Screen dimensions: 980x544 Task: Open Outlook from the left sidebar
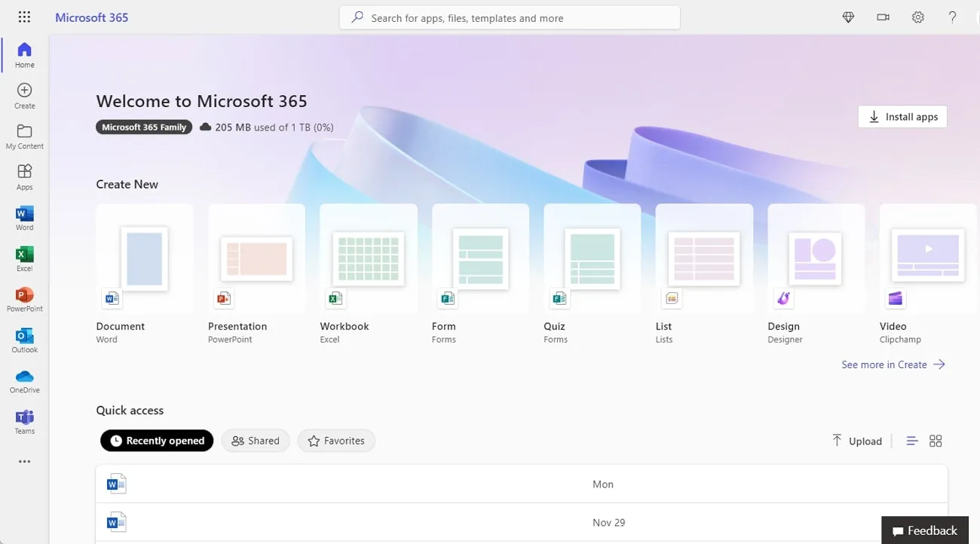tap(24, 340)
